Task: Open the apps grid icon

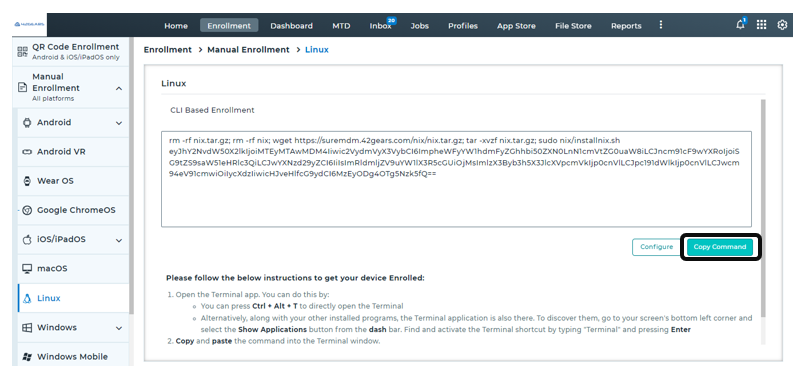Action: point(761,25)
